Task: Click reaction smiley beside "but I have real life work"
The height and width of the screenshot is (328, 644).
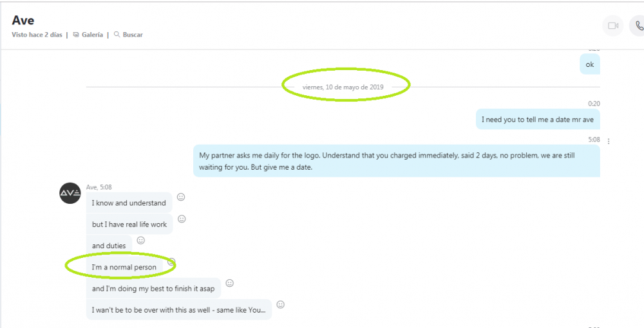Action: click(182, 219)
